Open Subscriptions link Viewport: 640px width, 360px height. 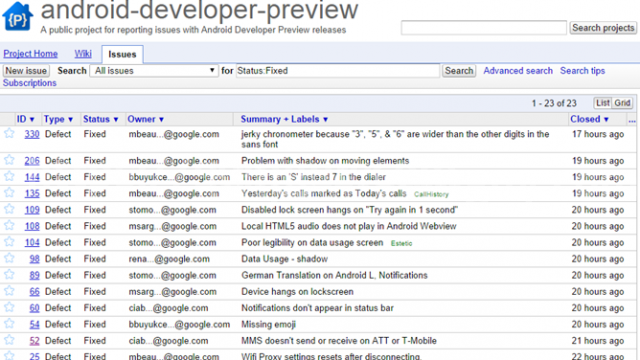coord(30,83)
